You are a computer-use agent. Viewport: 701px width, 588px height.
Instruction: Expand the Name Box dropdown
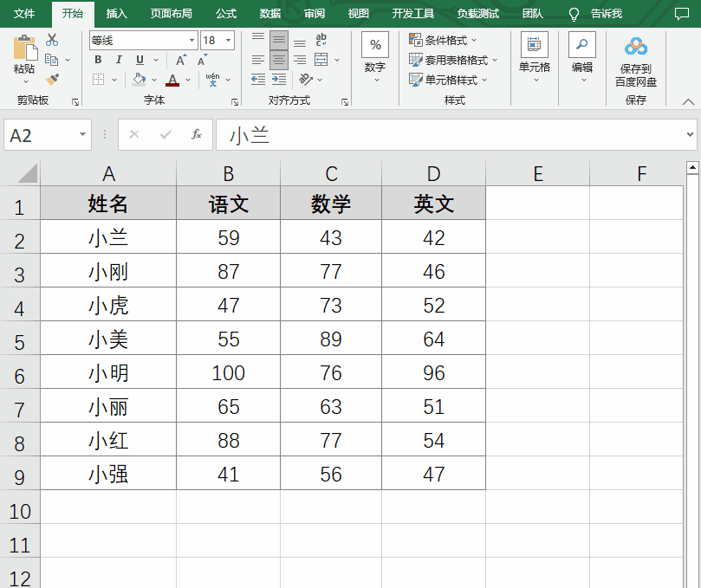(82, 134)
